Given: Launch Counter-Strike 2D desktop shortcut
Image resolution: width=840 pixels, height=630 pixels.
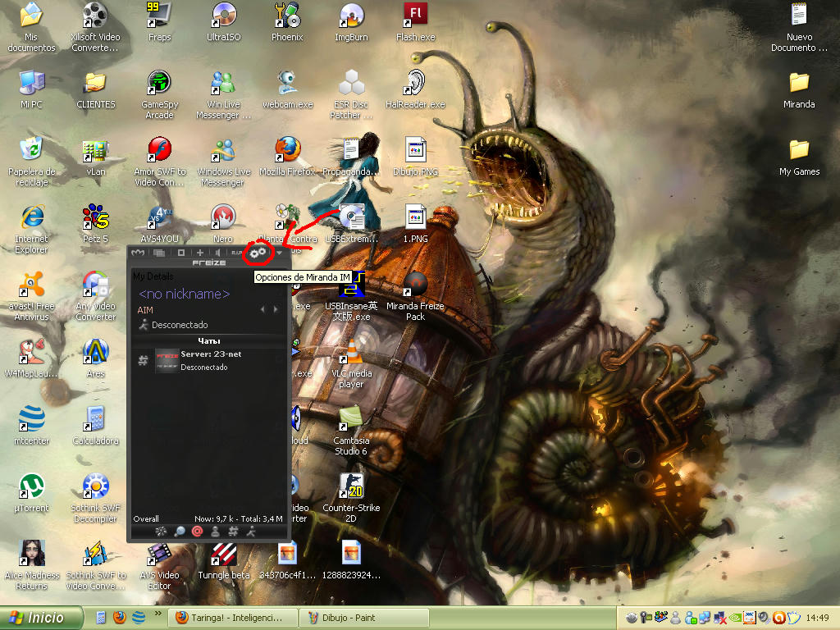Looking at the screenshot, I should pyautogui.click(x=351, y=498).
